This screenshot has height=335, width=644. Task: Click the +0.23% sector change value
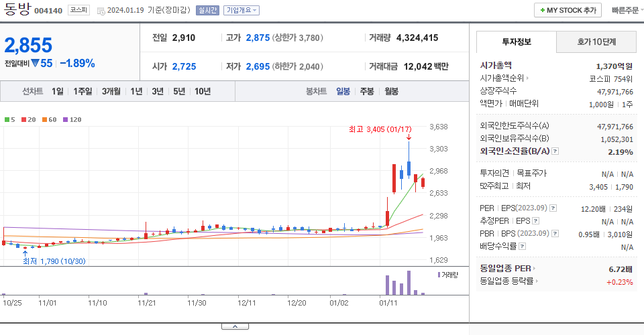coord(619,282)
